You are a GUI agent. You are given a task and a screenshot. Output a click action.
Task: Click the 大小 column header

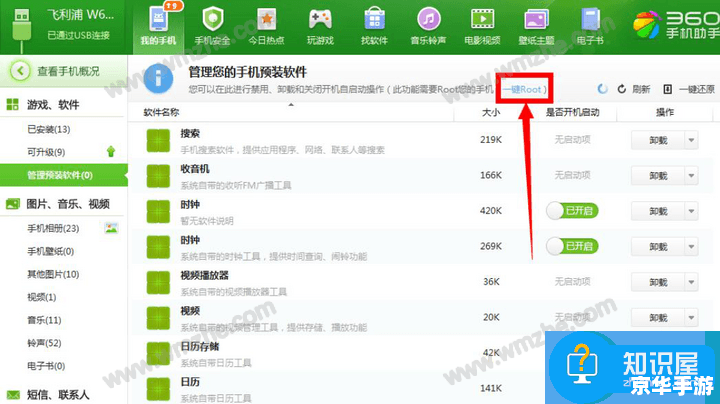coord(490,112)
